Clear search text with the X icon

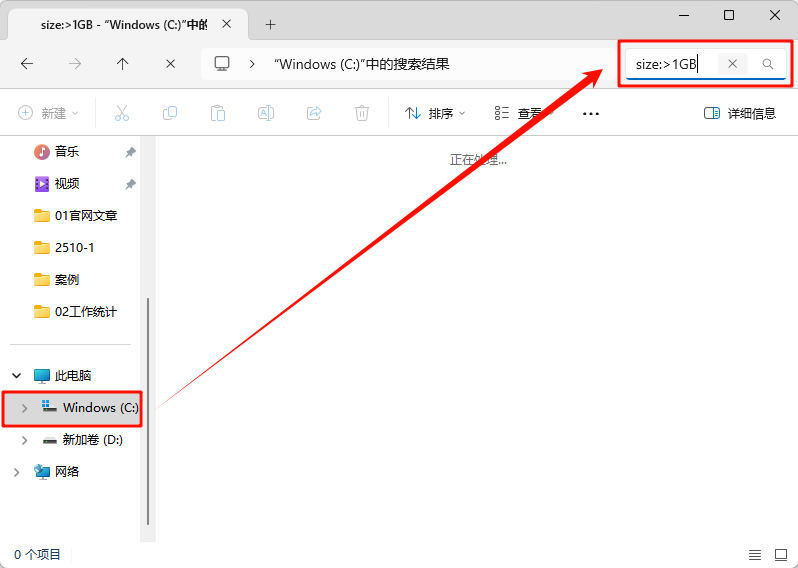732,64
